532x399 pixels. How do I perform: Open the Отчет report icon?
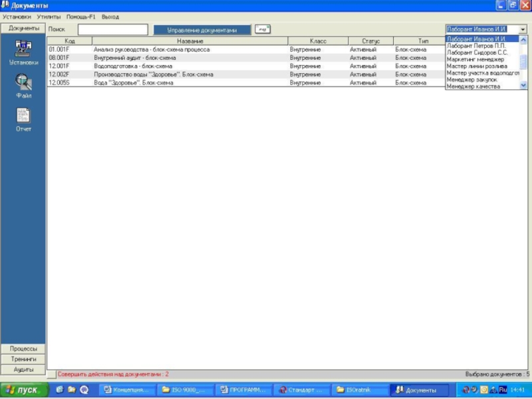click(23, 115)
